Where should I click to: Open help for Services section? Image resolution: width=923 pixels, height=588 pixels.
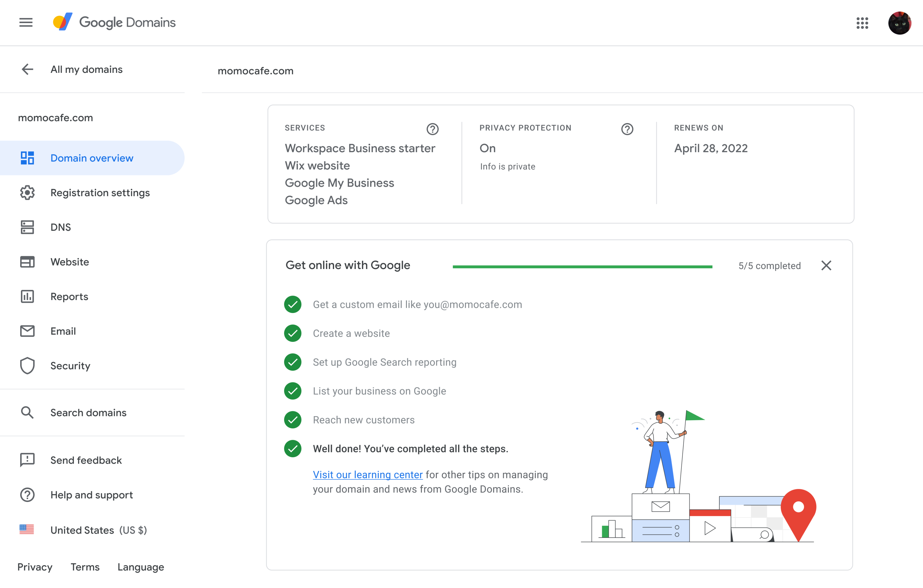click(x=432, y=129)
